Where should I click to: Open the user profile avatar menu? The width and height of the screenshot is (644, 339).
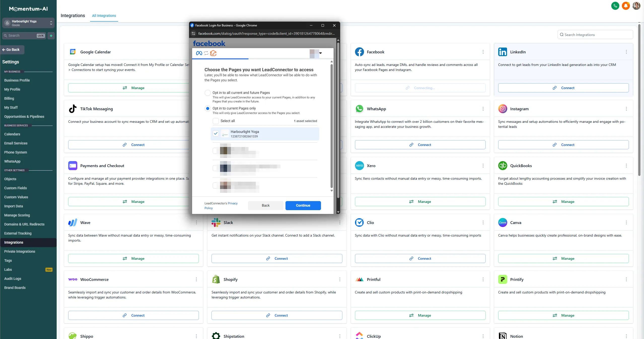[x=636, y=6]
